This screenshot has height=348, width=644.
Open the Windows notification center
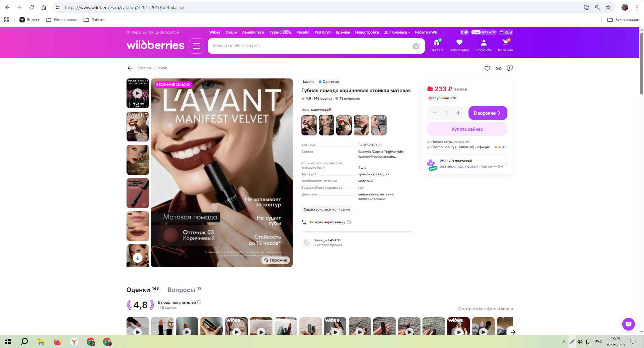click(x=633, y=342)
